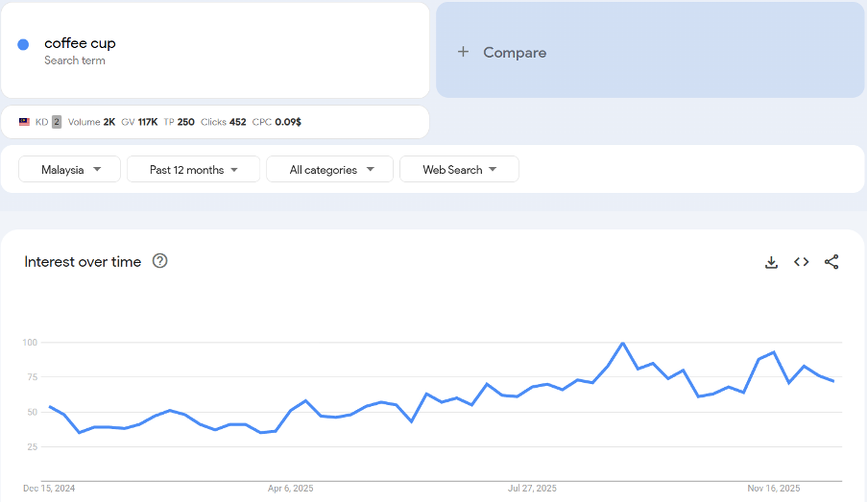Click the share chart icon
The width and height of the screenshot is (868, 503).
pos(832,262)
